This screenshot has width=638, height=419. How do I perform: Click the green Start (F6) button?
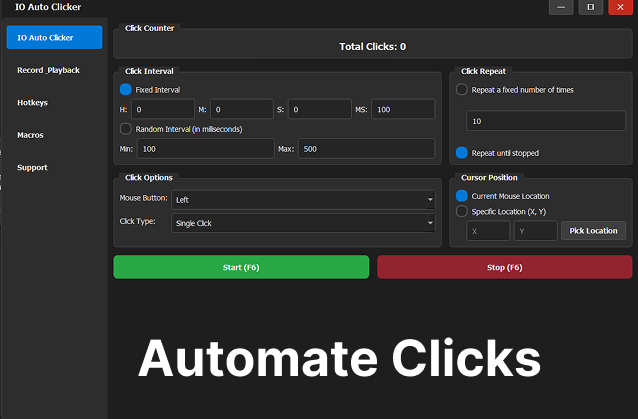coord(241,267)
